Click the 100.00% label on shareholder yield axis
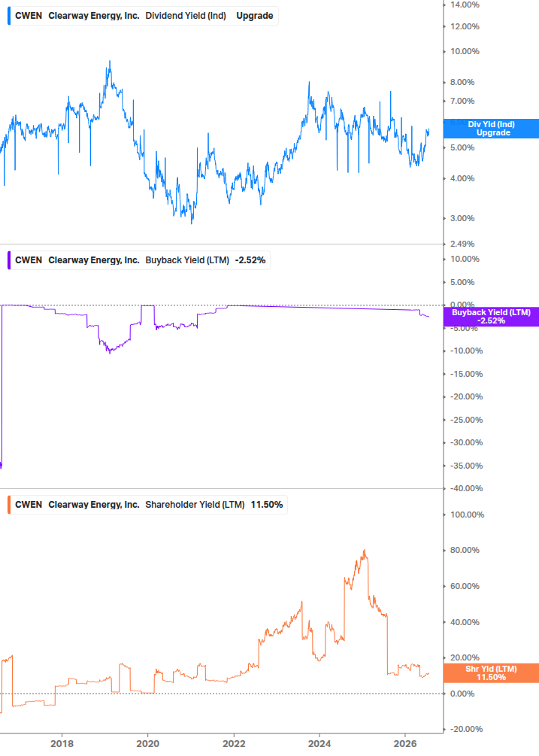Screen dimensions: 539x756 (468, 515)
